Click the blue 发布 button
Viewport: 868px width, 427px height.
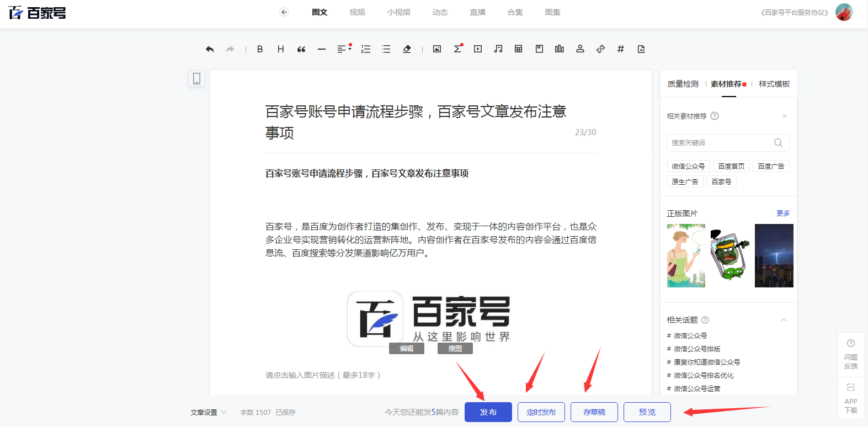pyautogui.click(x=488, y=412)
